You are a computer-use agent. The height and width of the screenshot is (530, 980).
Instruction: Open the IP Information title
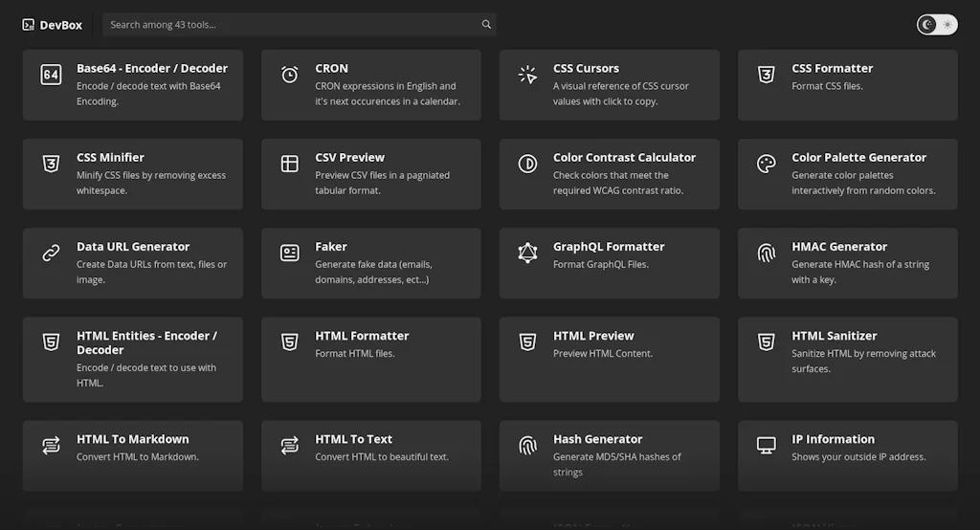point(834,439)
